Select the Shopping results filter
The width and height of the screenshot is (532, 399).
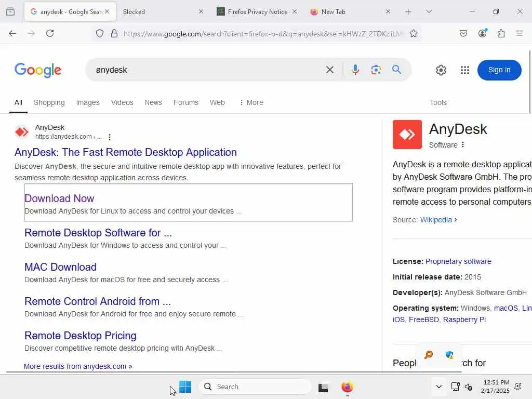click(49, 102)
